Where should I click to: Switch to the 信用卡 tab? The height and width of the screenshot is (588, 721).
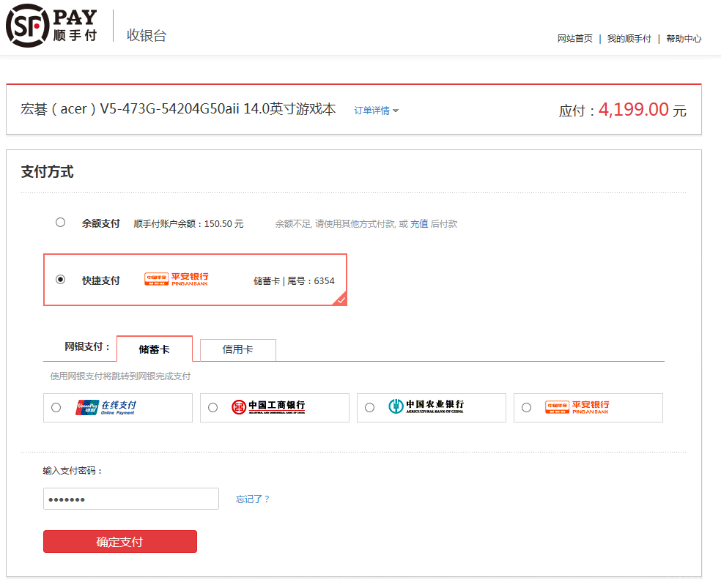(237, 349)
